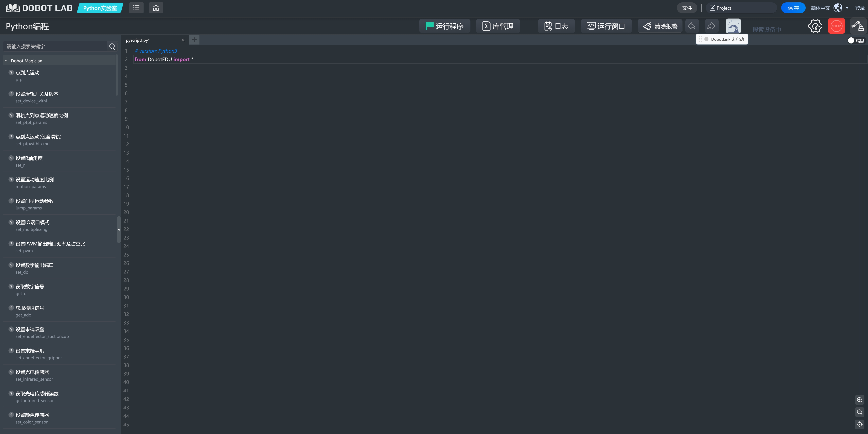Select 获取光电传感器读数 function
Viewport: 868px width, 434px height.
tap(59, 397)
